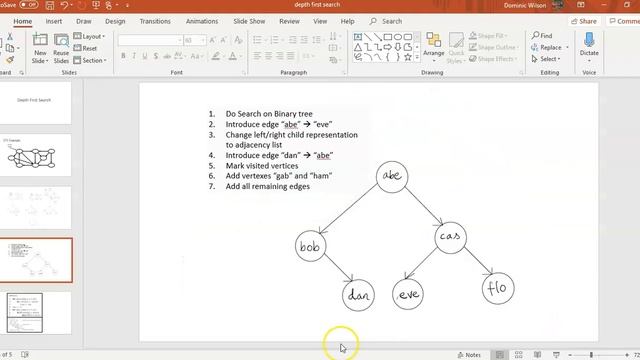Screen dimensions: 640x360
Task: Select the last slide thumbnail with table
Action: (35, 313)
